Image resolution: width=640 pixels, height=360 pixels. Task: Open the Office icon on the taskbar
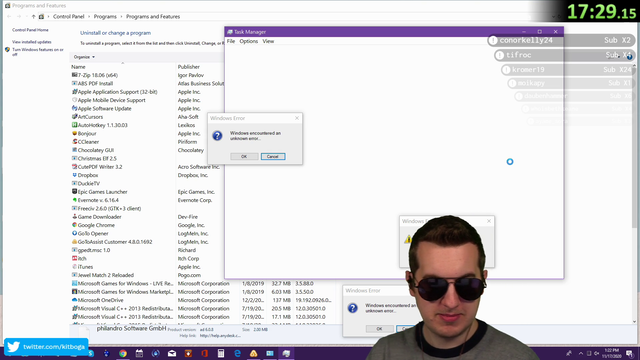[x=204, y=353]
